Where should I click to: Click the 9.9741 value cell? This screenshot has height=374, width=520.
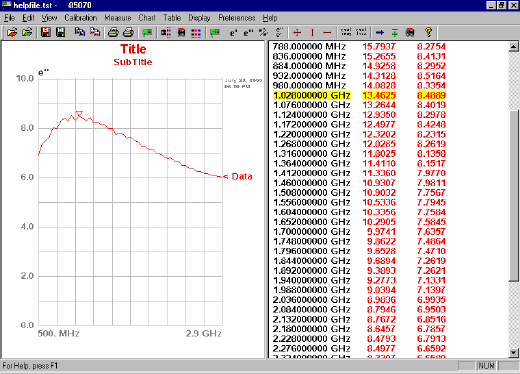point(381,232)
